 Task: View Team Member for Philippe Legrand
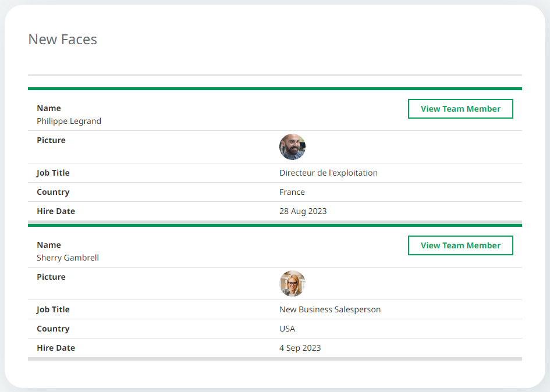coord(460,109)
